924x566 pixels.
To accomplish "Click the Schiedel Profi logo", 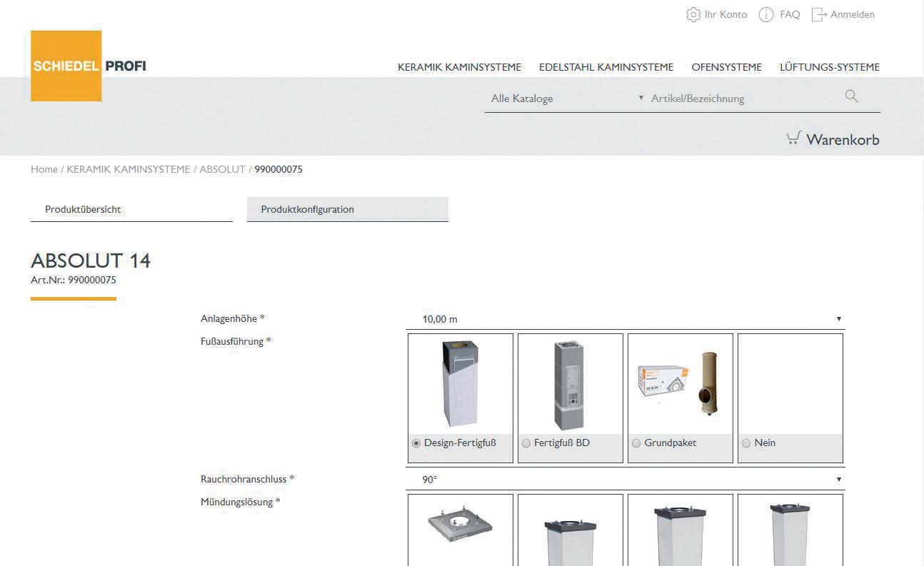I will click(89, 66).
